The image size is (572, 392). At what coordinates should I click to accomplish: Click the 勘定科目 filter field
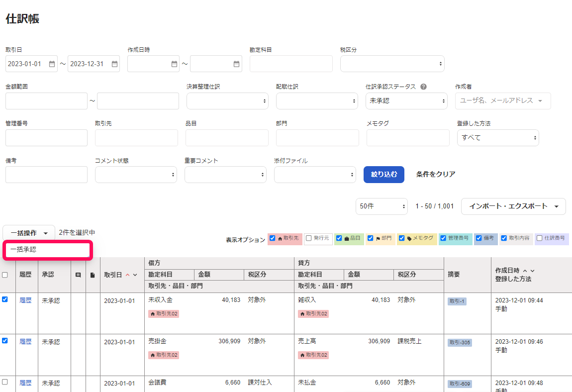(x=291, y=64)
